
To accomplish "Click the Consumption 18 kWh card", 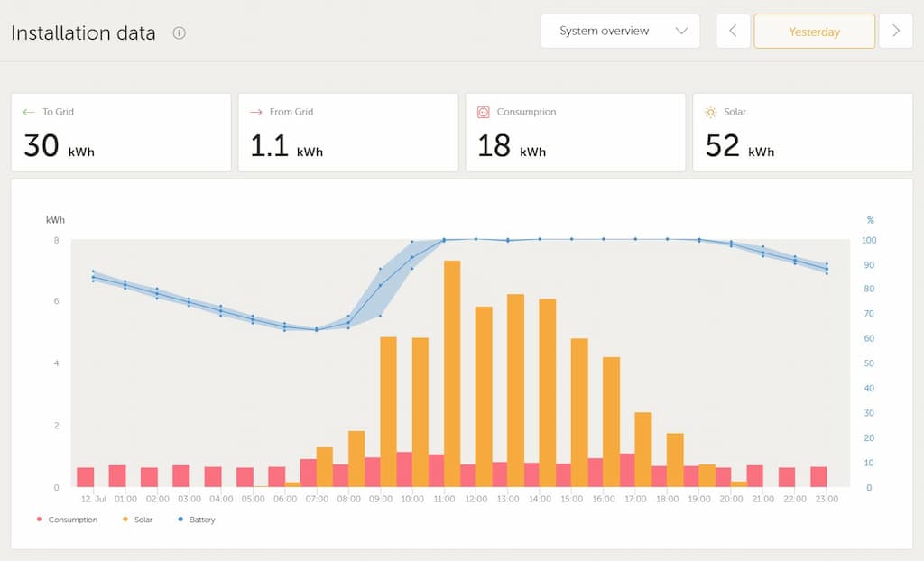I will [x=575, y=132].
